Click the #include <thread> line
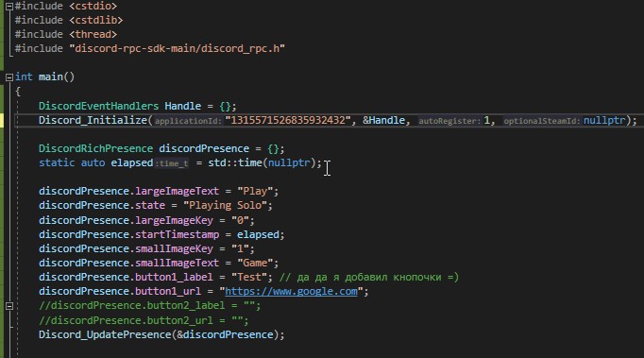This screenshot has height=358, width=644. point(66,34)
